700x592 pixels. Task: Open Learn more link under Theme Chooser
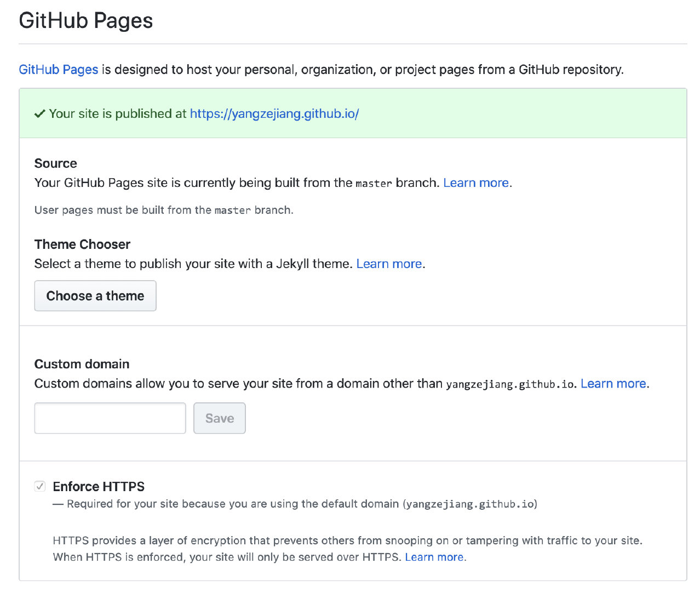pos(389,264)
